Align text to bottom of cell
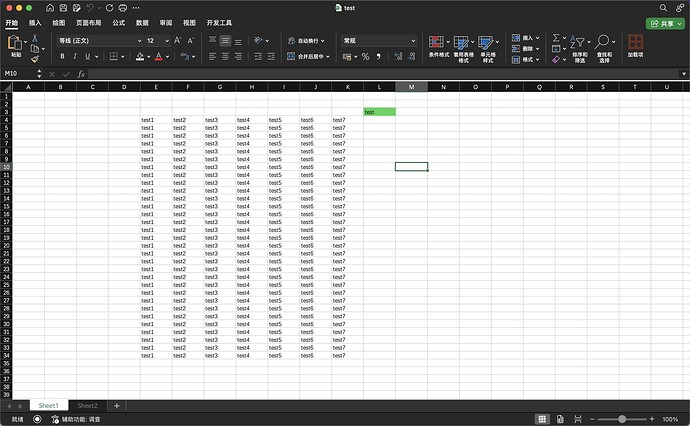This screenshot has height=426, width=690. (238, 42)
